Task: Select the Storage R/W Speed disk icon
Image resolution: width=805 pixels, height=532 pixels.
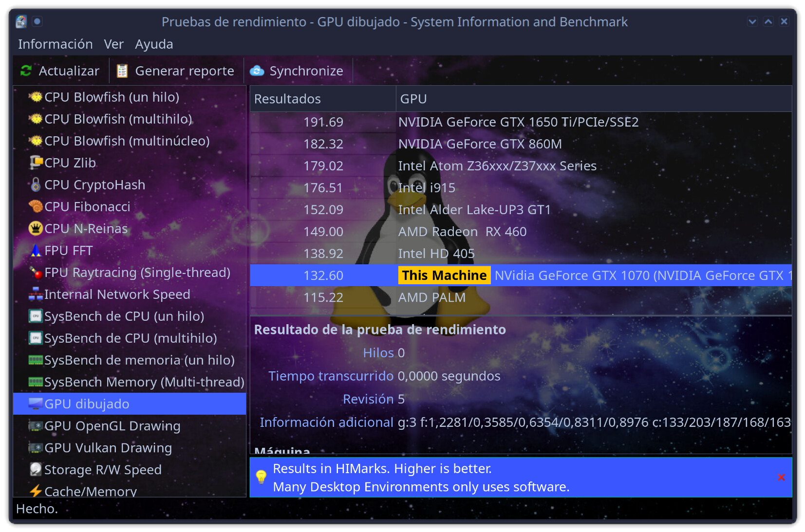Action: coord(36,469)
